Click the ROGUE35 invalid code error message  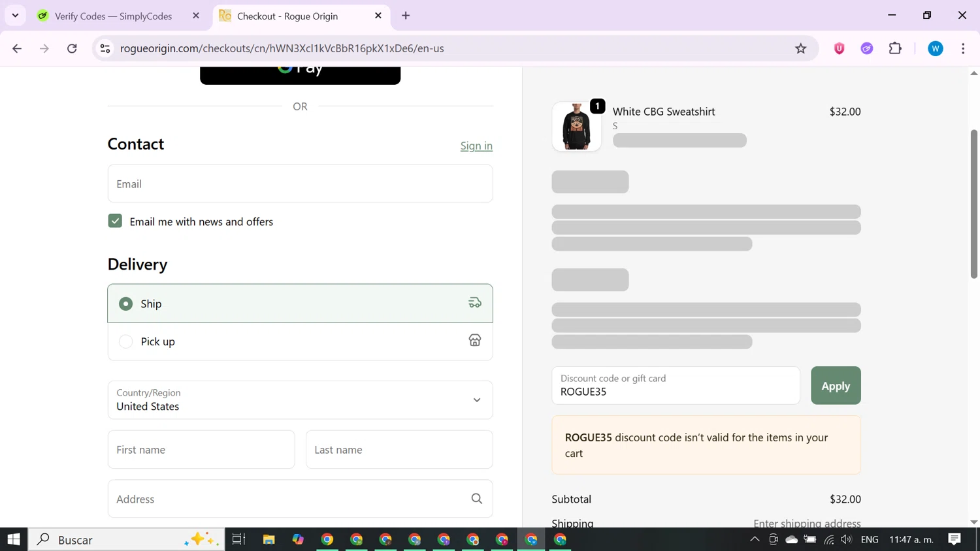pos(706,445)
